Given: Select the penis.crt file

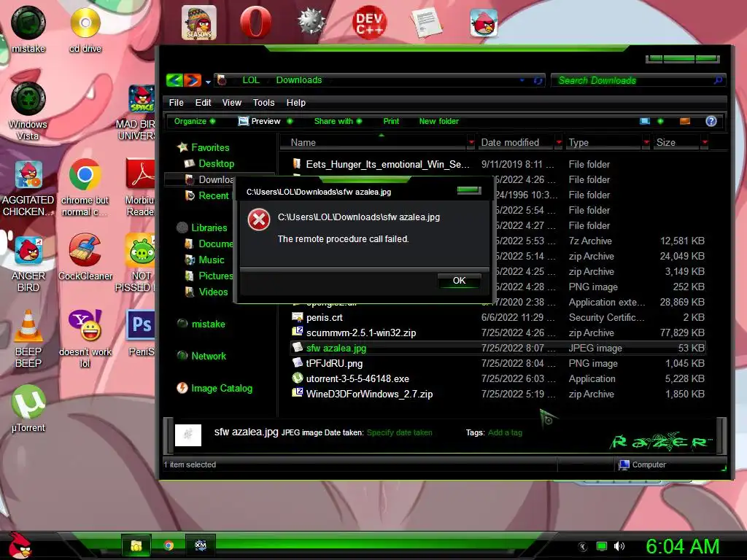Looking at the screenshot, I should click(x=324, y=317).
